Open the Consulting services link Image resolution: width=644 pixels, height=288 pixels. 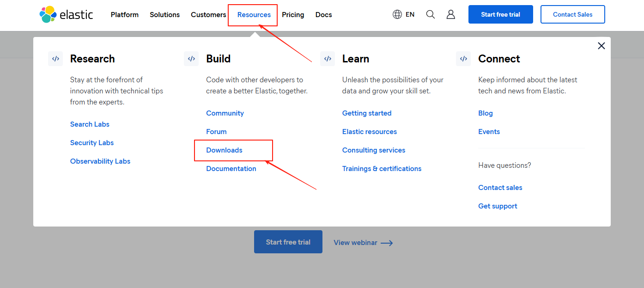click(x=374, y=150)
